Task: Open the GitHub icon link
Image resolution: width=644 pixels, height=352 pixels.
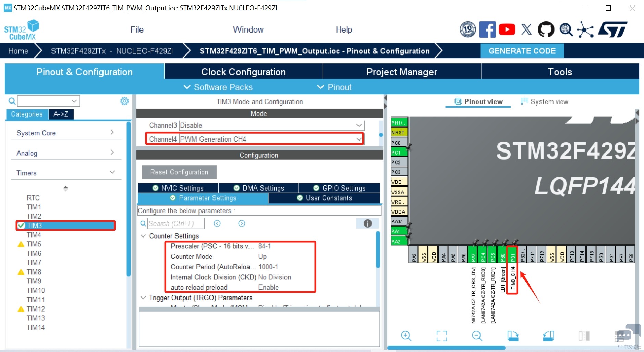Action: click(x=546, y=29)
